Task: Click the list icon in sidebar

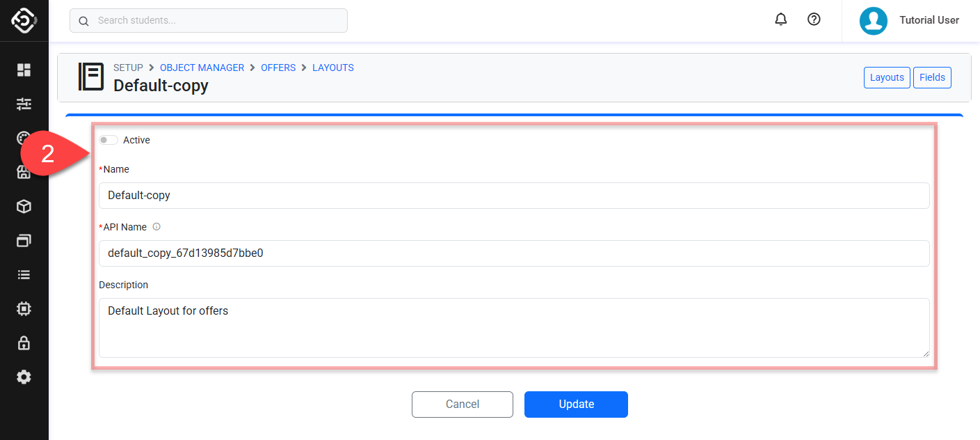Action: click(x=24, y=275)
